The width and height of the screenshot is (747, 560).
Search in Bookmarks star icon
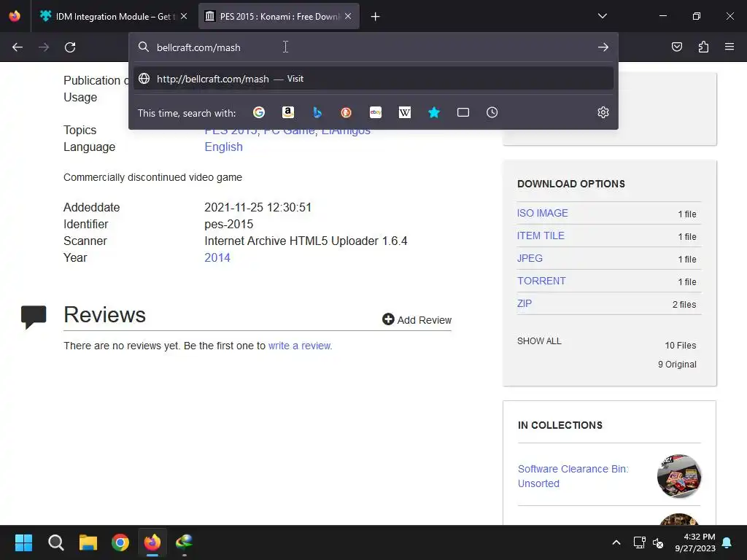[x=434, y=112]
